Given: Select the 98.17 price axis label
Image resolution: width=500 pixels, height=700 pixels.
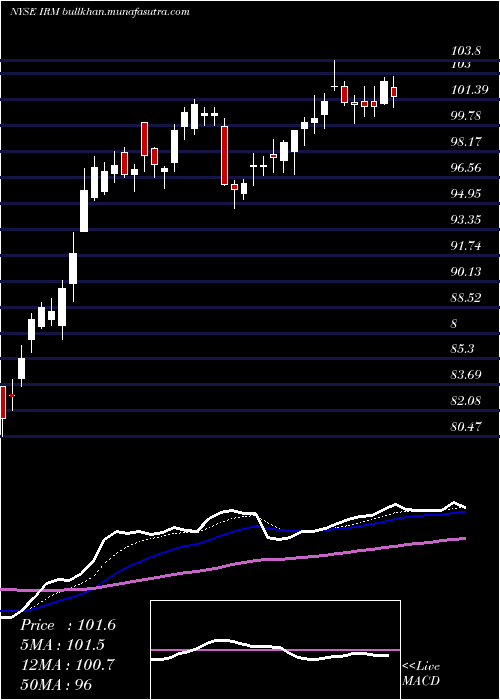Looking at the screenshot, I should (x=466, y=142).
